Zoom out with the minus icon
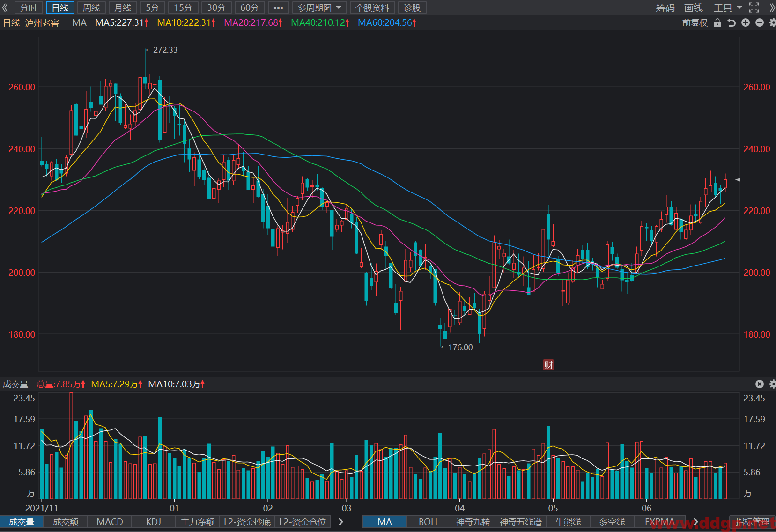 pos(760,22)
